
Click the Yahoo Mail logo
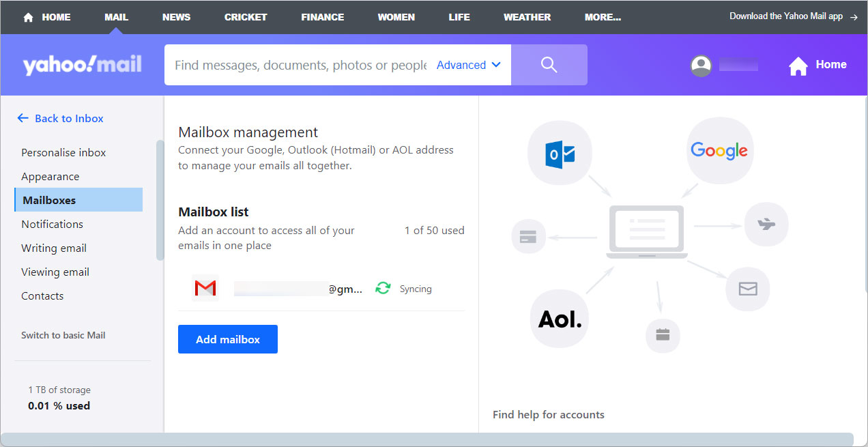(82, 64)
